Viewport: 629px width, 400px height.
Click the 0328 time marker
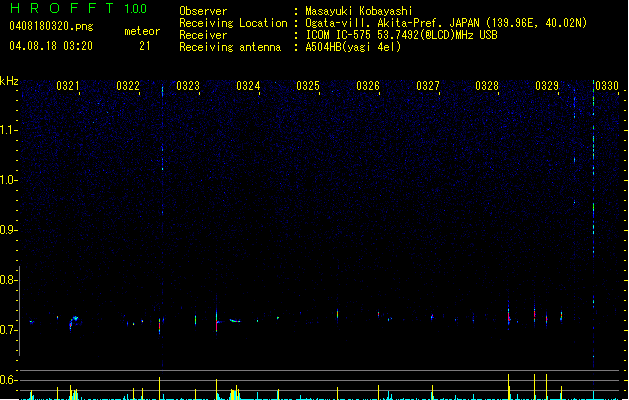click(x=487, y=86)
